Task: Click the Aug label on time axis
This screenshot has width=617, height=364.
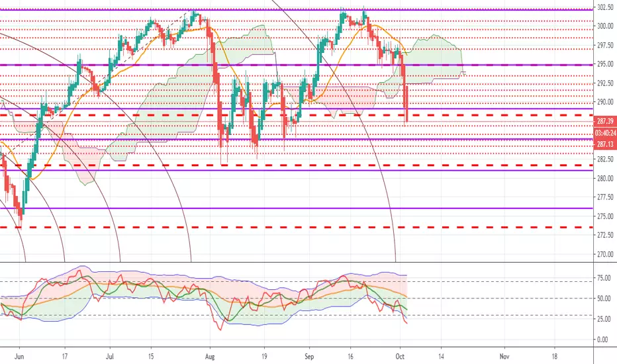Action: tap(210, 357)
